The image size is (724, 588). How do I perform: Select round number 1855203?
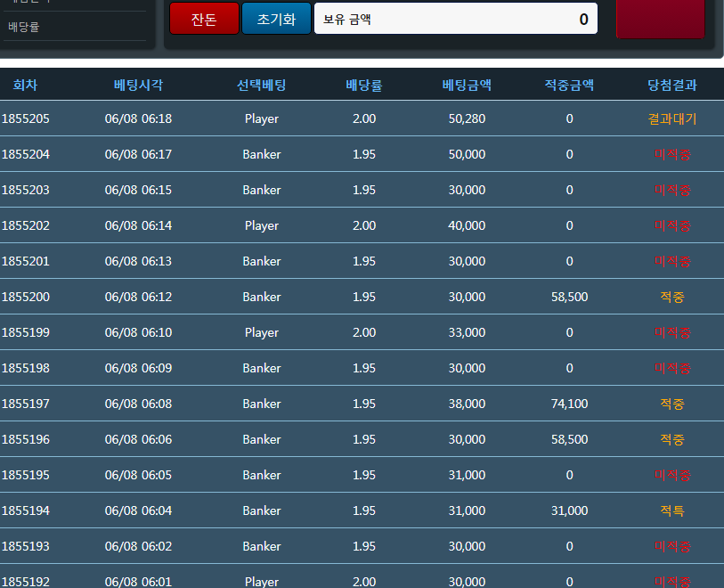(x=26, y=190)
